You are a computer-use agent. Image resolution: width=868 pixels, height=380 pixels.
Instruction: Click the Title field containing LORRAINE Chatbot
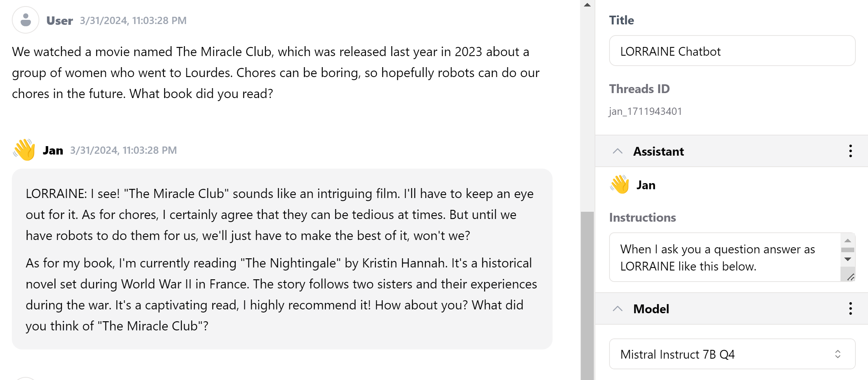[732, 51]
